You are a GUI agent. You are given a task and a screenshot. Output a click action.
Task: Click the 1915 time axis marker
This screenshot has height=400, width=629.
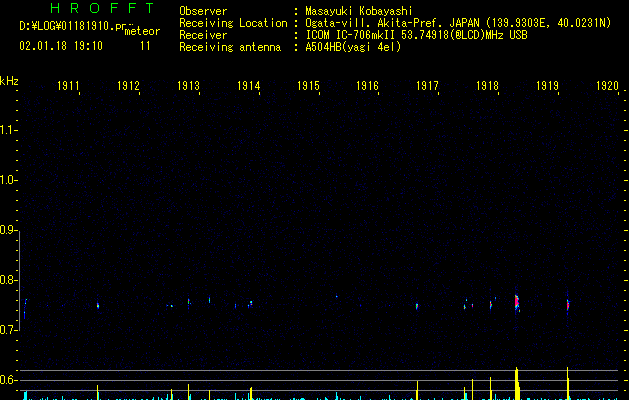tap(308, 86)
